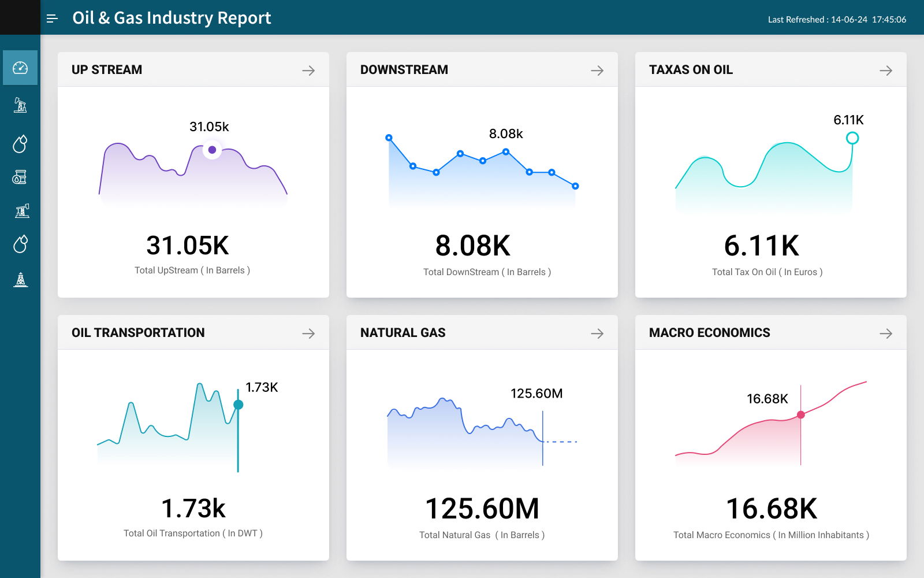Open the oil barrel icon in sidebar
Viewport: 924px width, 578px height.
click(20, 177)
